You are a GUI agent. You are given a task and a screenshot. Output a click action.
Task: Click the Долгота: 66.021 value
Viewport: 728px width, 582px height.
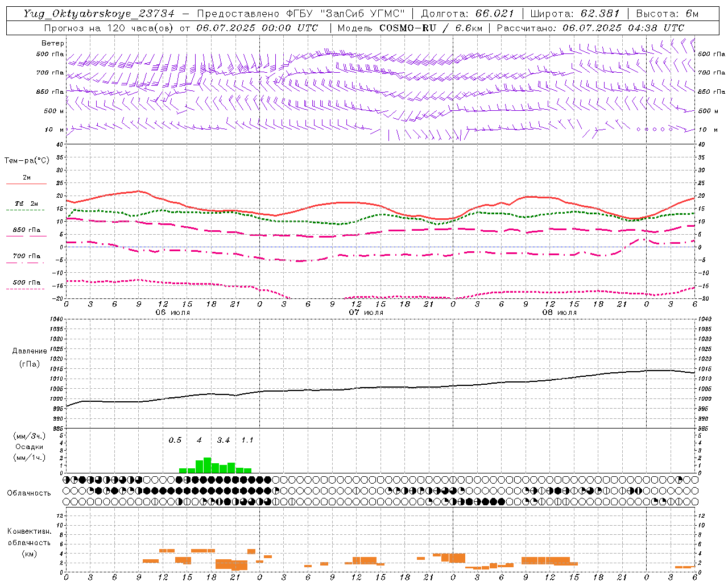pos(468,14)
